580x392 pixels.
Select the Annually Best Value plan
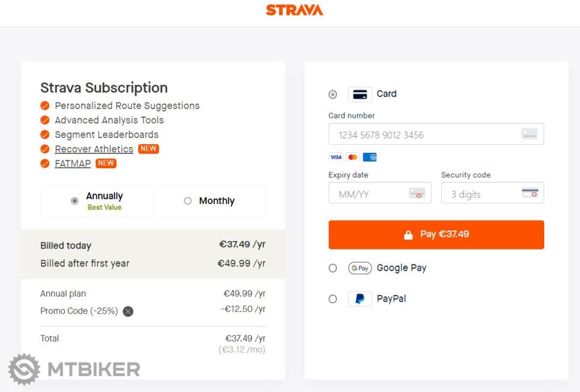(75, 200)
